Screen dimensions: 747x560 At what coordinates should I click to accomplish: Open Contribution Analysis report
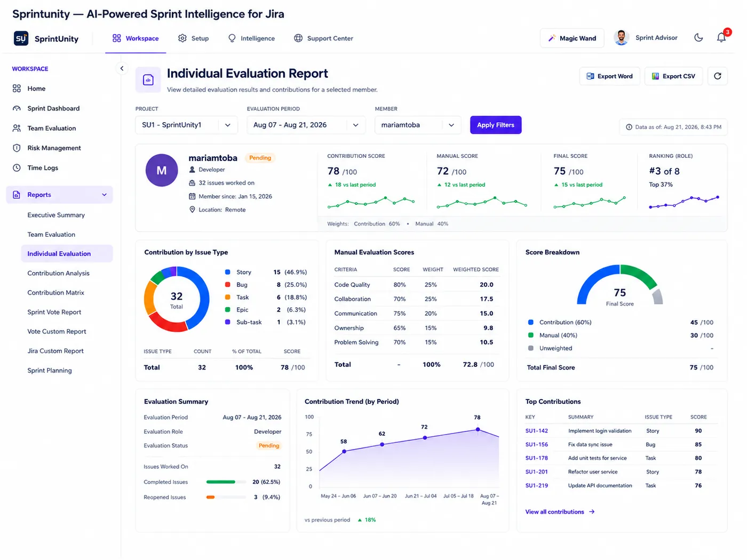pos(58,273)
